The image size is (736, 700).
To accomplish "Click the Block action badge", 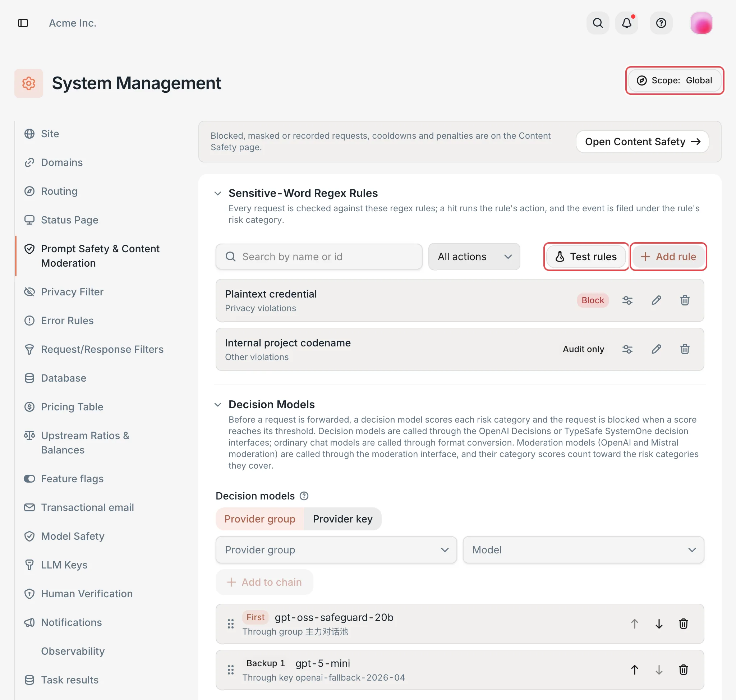I will pyautogui.click(x=593, y=300).
